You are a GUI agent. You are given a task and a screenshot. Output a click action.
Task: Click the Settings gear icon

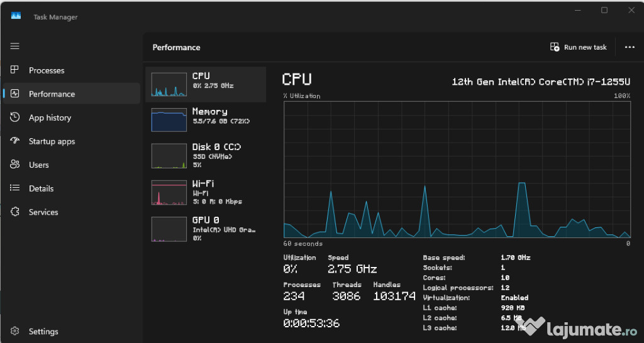(x=15, y=331)
